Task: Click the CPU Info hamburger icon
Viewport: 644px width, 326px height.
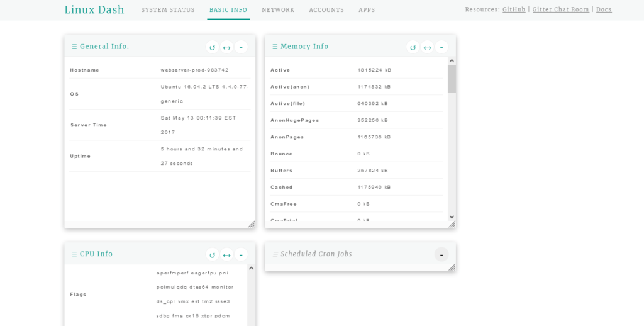Action: 74,254
